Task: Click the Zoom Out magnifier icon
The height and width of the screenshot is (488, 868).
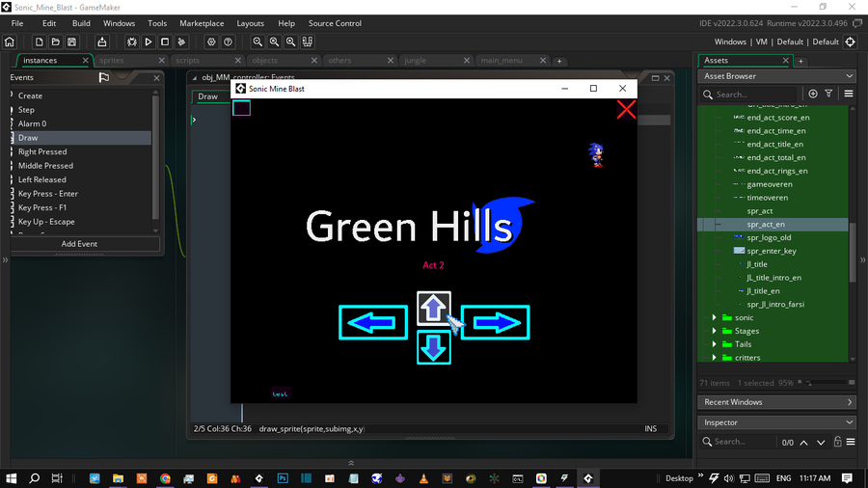Action: (x=258, y=42)
